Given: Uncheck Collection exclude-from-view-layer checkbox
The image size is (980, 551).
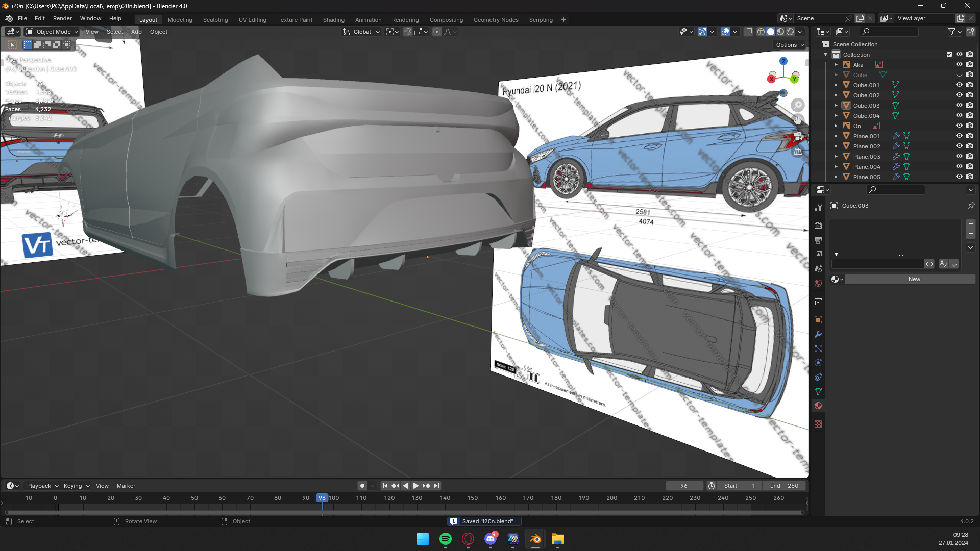Looking at the screenshot, I should (949, 54).
